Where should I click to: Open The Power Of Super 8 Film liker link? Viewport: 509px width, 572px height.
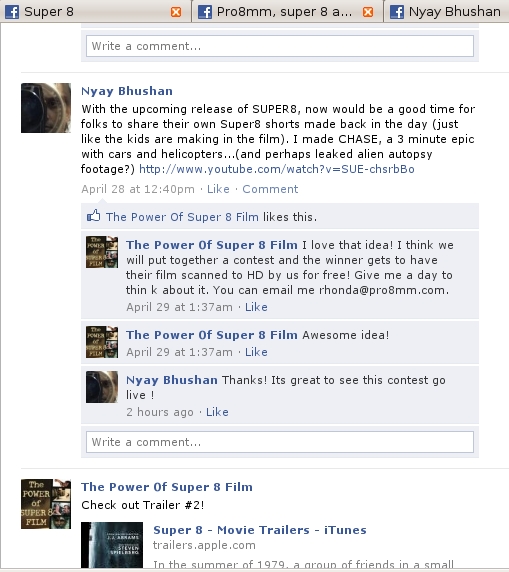tap(182, 217)
